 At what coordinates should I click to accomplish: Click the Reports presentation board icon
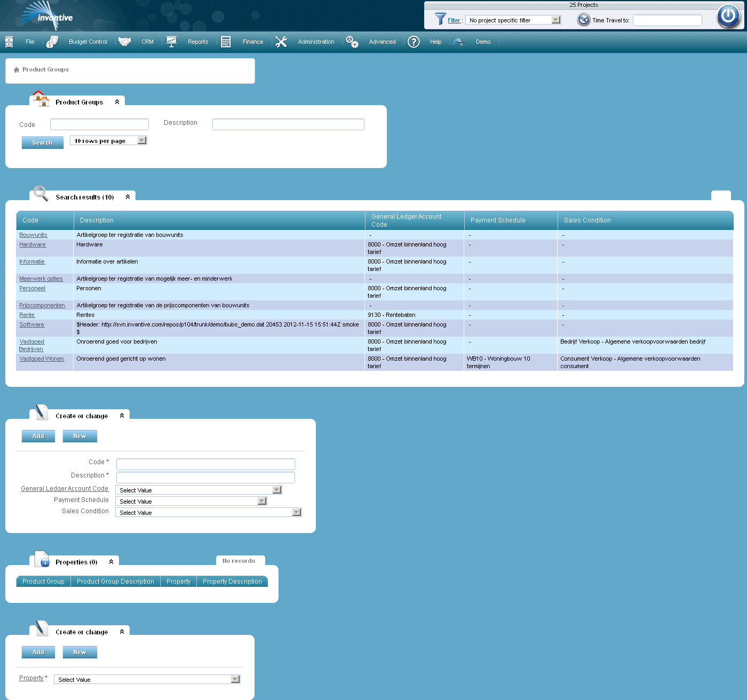[x=171, y=42]
